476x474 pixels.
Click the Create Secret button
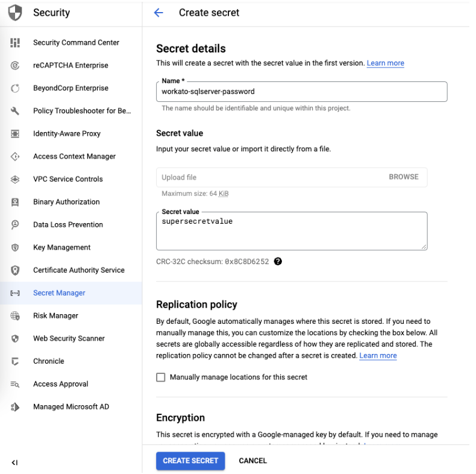tap(190, 461)
